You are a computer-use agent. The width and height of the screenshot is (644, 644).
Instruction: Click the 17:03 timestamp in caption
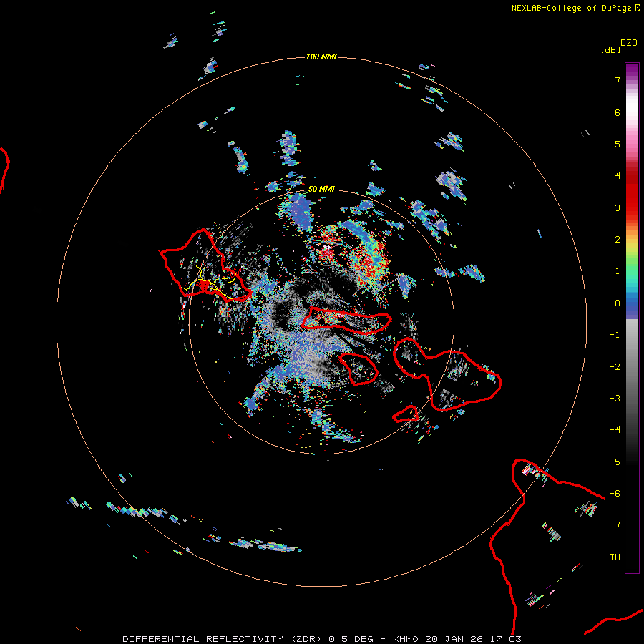coord(506,639)
